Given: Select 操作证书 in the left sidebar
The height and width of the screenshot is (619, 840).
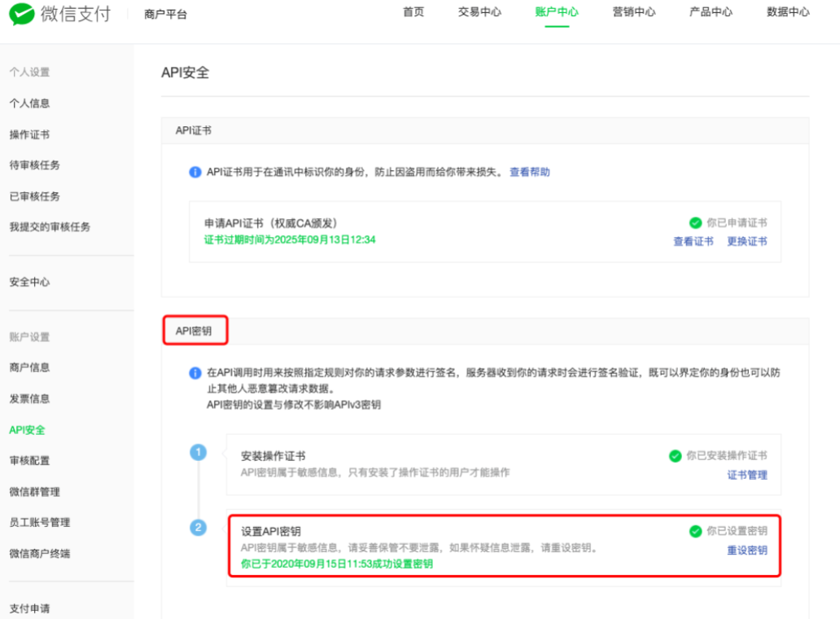Looking at the screenshot, I should [29, 134].
